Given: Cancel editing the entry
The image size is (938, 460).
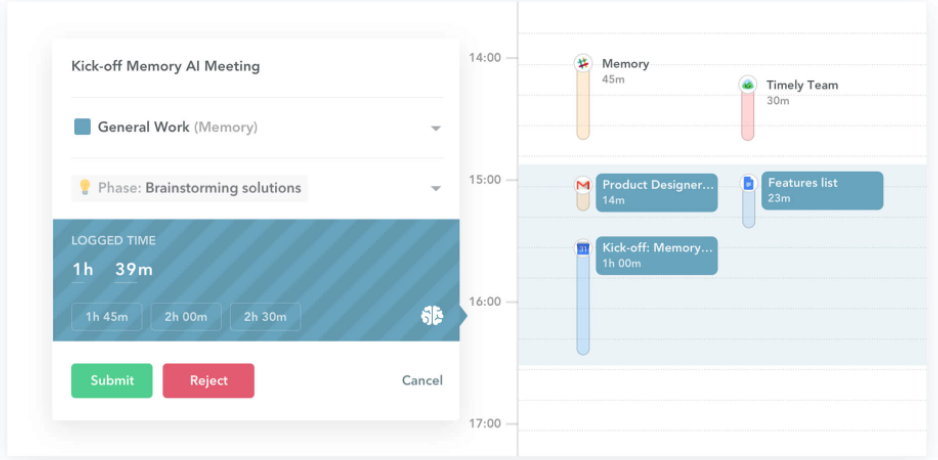Looking at the screenshot, I should (422, 380).
